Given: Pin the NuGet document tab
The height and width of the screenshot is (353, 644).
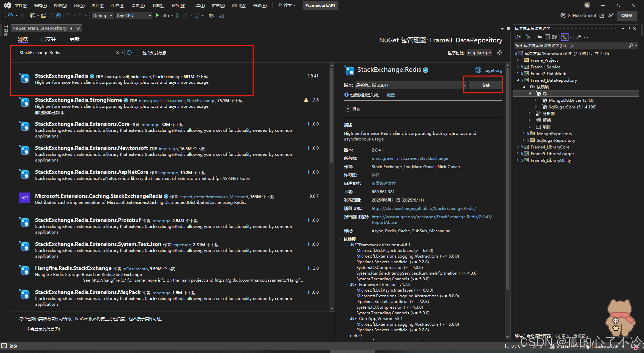Looking at the screenshot, I should pos(72,29).
